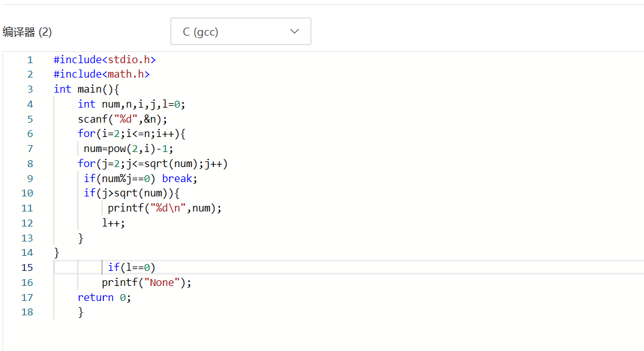Open the C (gcc) compiler dropdown
Screen dimensions: 644x351
coord(241,31)
